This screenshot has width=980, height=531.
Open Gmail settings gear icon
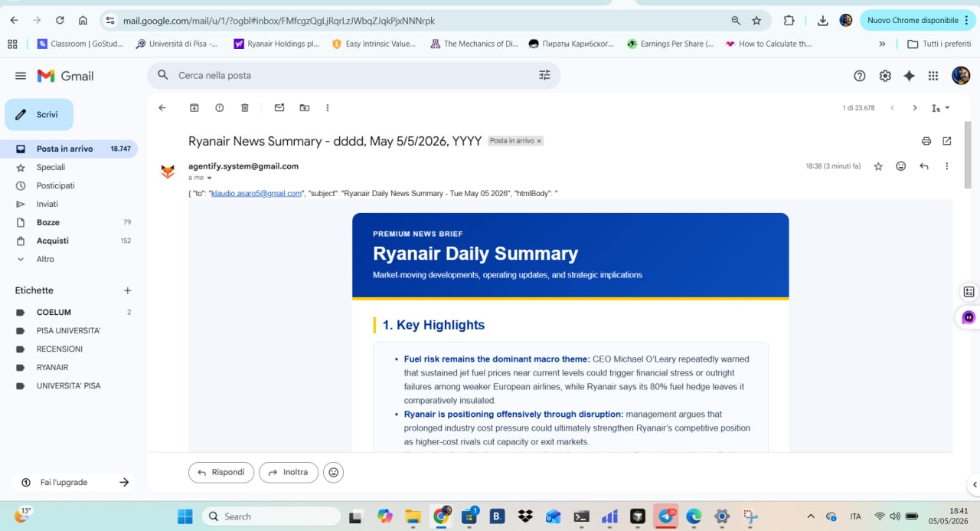[x=885, y=76]
